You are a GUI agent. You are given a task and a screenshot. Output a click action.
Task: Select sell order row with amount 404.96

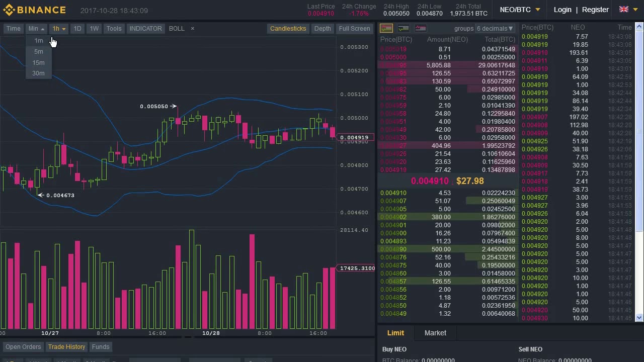point(448,146)
